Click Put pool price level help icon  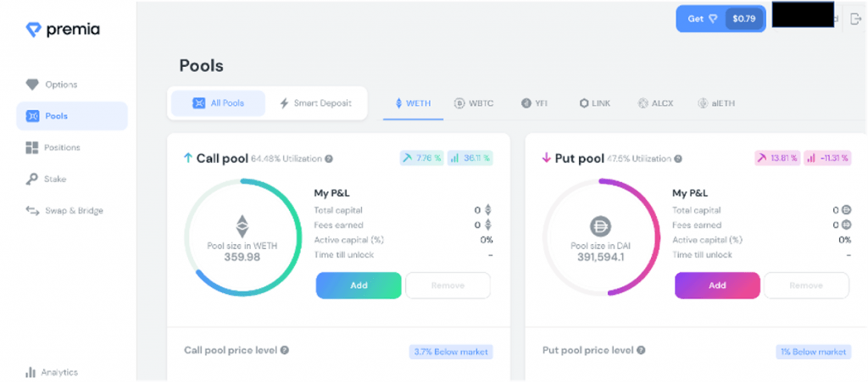[x=641, y=350]
